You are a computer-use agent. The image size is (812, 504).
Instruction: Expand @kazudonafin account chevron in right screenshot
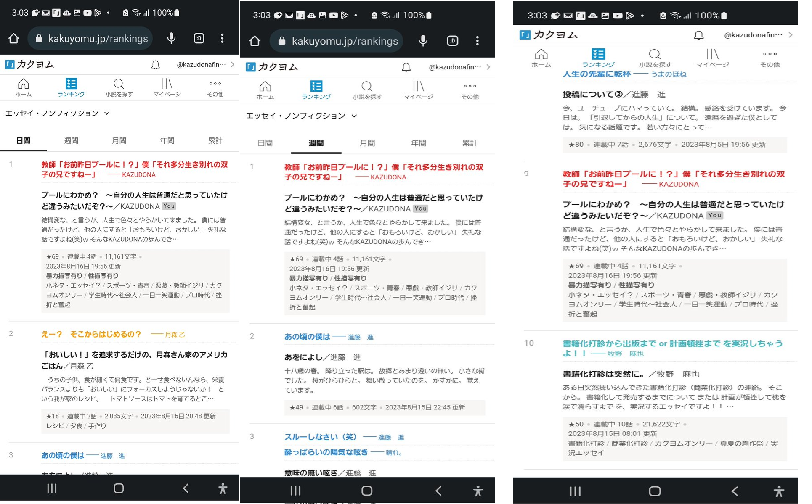[791, 35]
